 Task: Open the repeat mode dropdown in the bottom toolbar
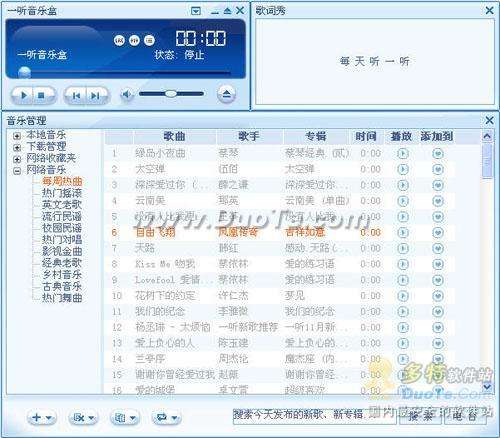166,417
